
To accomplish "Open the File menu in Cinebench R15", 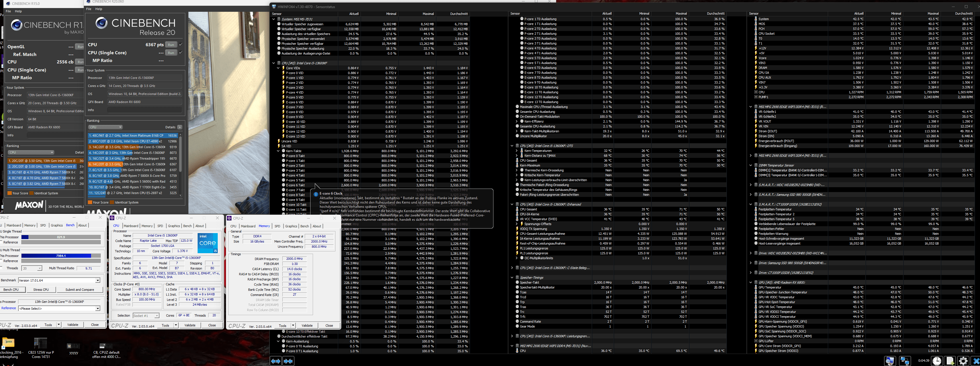I will [x=8, y=11].
